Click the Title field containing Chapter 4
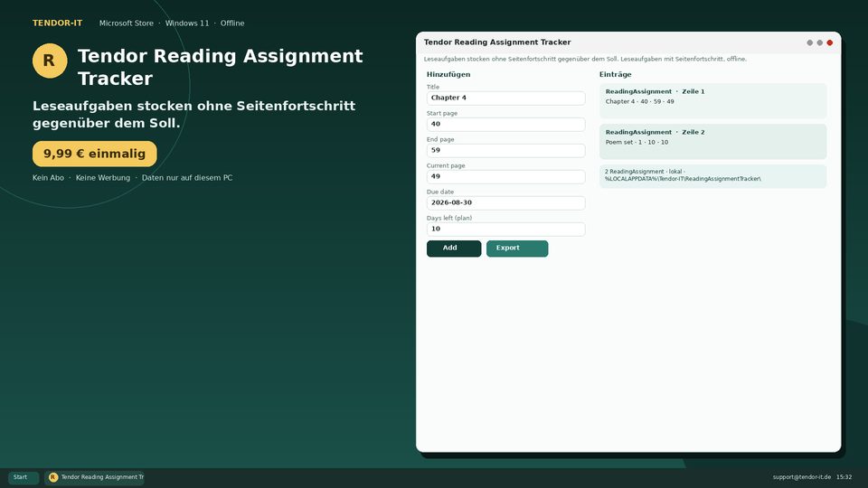The image size is (868, 488). click(x=505, y=98)
